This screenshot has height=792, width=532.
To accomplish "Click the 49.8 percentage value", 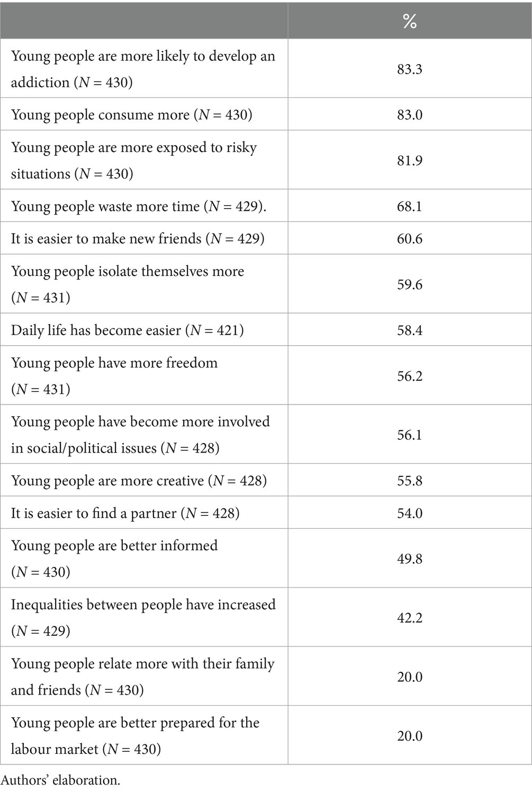I will tap(409, 559).
